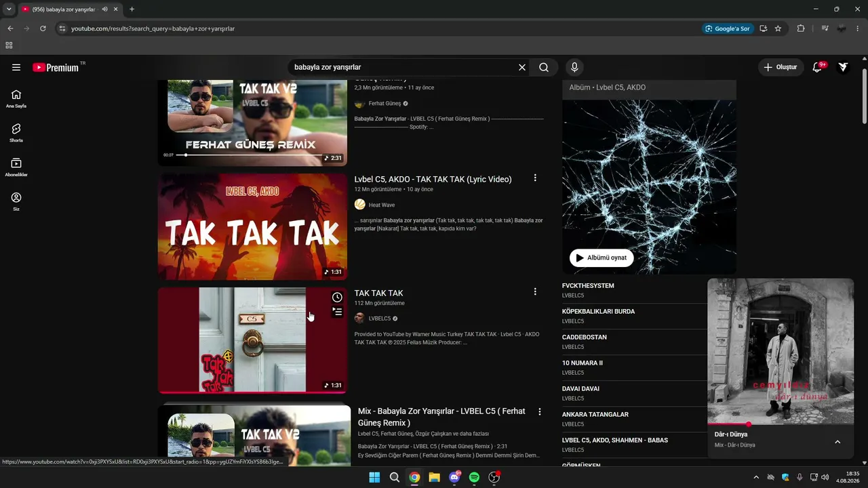Submit search with the magnifier button
Image resolution: width=868 pixels, height=488 pixels.
point(544,67)
